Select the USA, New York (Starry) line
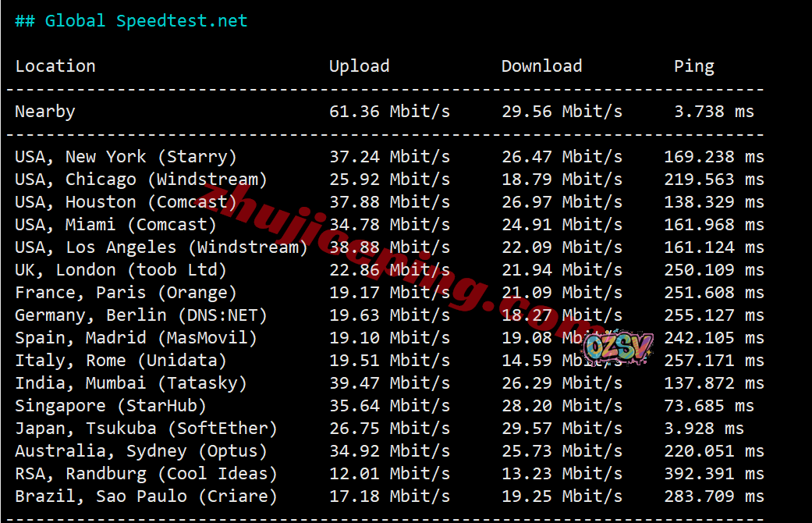Viewport: 812px width, 523px height. click(389, 157)
